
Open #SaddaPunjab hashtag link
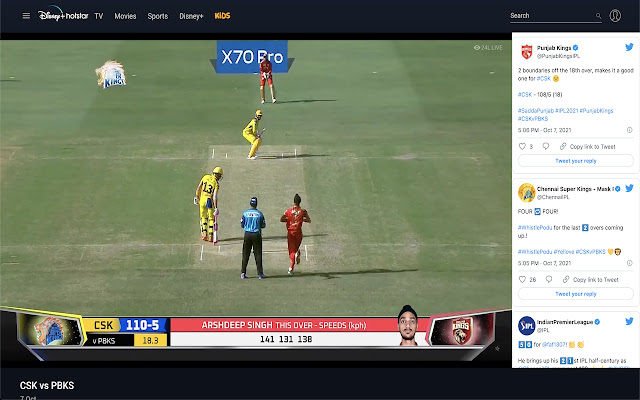pos(536,111)
